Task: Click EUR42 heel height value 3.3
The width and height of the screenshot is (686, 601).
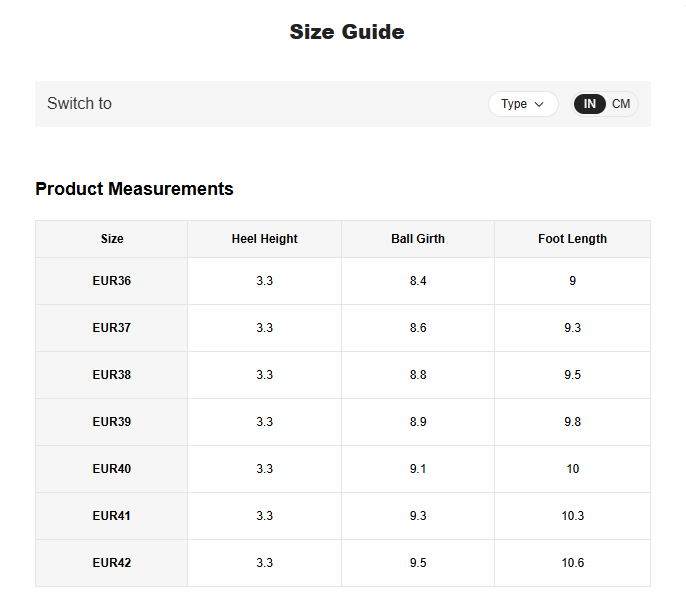Action: point(265,563)
